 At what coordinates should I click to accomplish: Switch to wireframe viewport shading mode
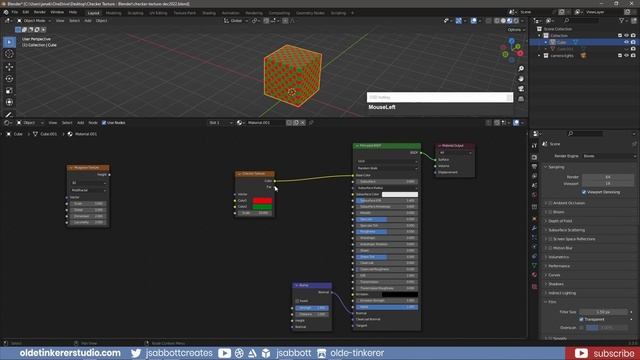[497, 20]
